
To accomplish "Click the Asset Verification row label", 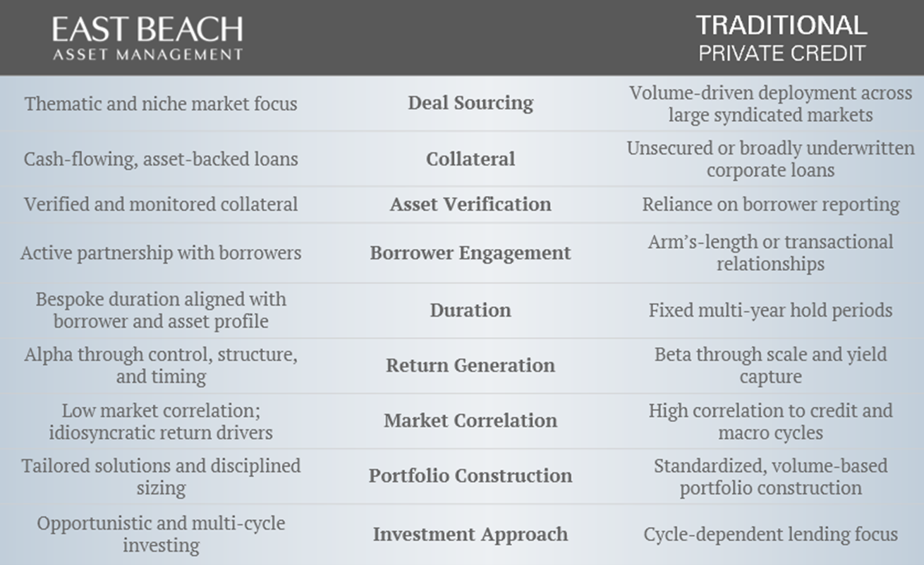I will [470, 205].
